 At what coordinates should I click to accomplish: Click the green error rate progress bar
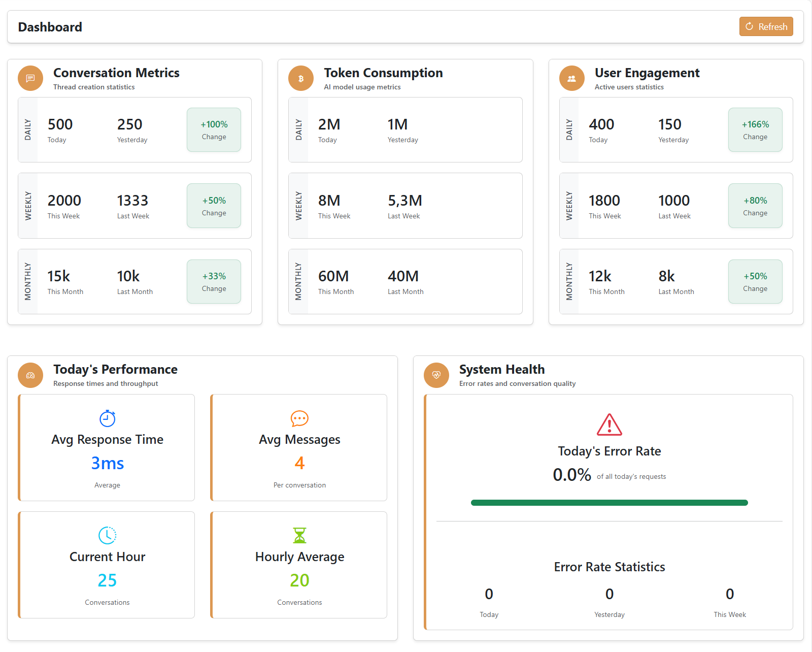609,502
